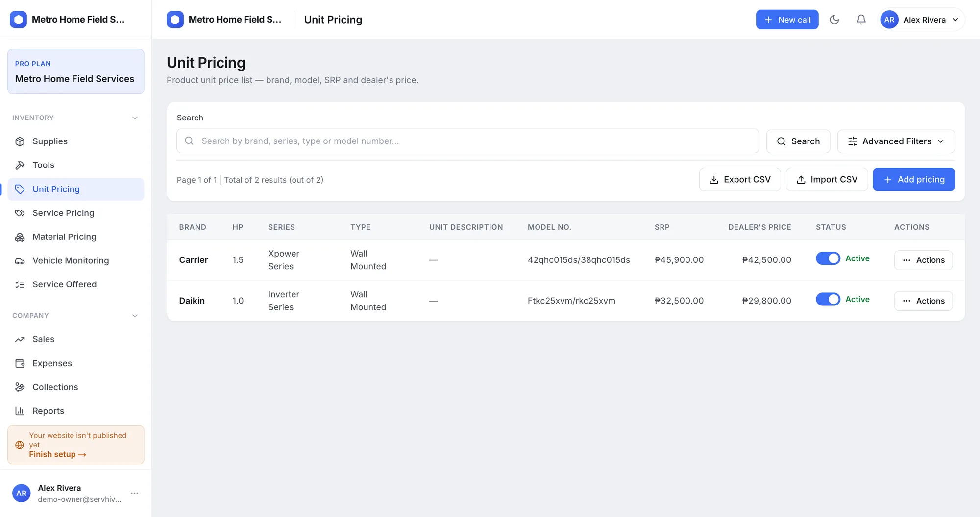980x517 pixels.
Task: Click the Daikin SRP ₱32,500.00
Action: tap(679, 301)
